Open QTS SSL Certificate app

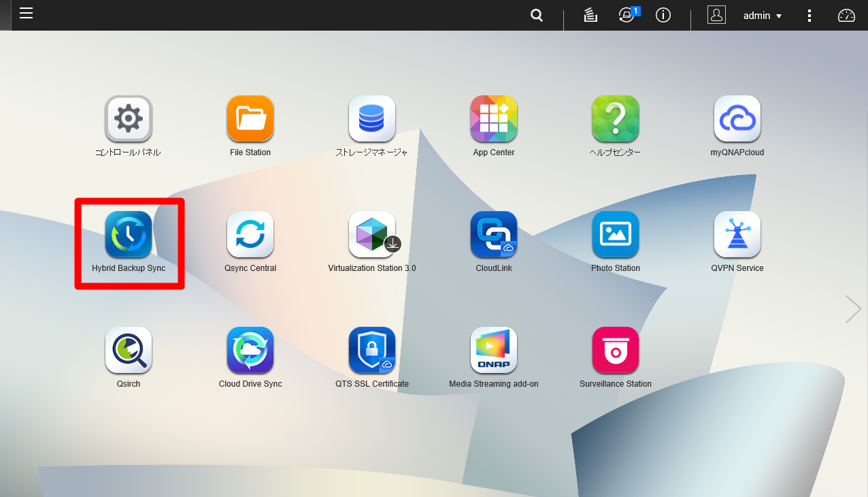pos(372,350)
